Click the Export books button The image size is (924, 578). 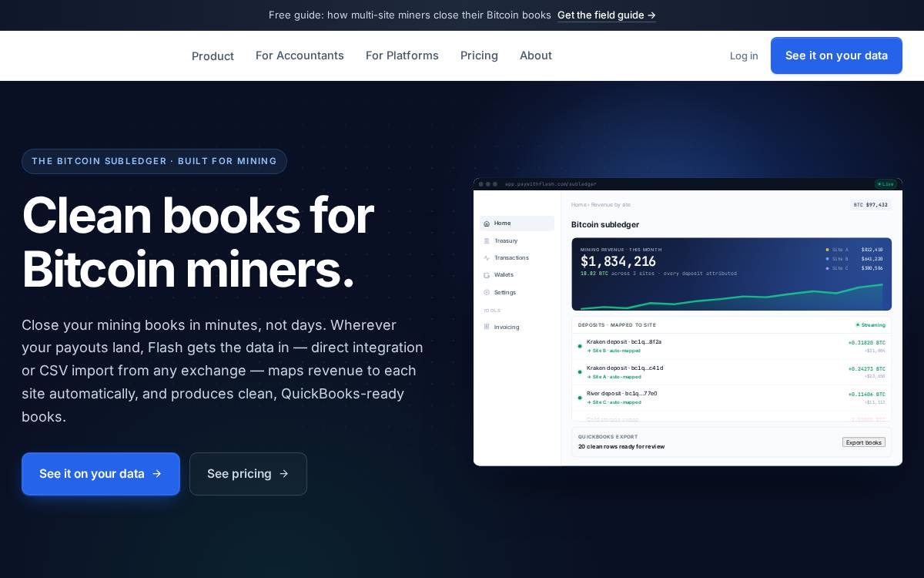tap(864, 442)
